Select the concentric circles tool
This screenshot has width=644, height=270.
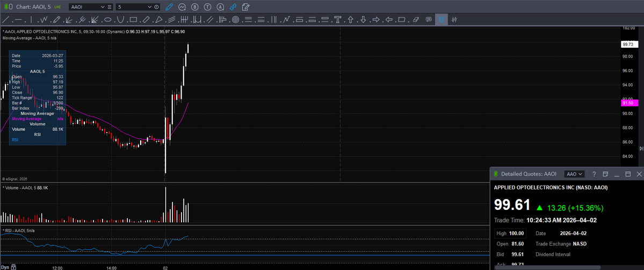pyautogui.click(x=235, y=20)
